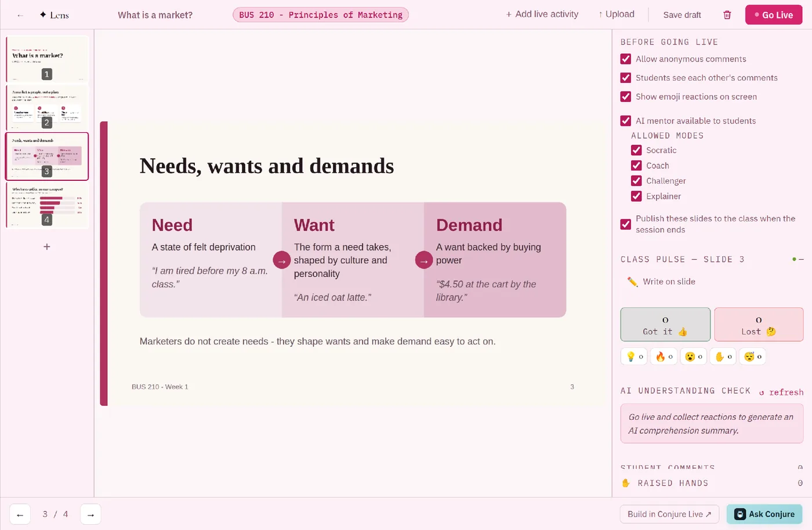The image size is (812, 530).
Task: Disable Allow anonymous comments
Action: point(626,59)
